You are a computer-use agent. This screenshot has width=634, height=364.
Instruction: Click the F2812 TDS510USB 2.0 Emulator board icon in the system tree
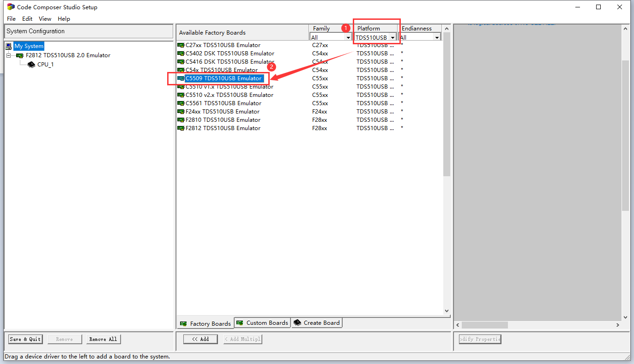20,55
